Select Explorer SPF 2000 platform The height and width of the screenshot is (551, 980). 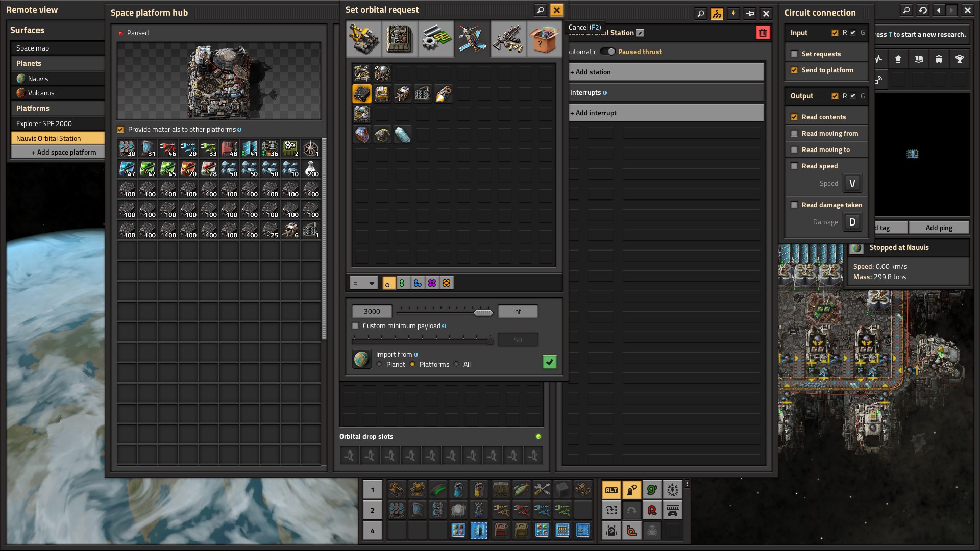[58, 123]
